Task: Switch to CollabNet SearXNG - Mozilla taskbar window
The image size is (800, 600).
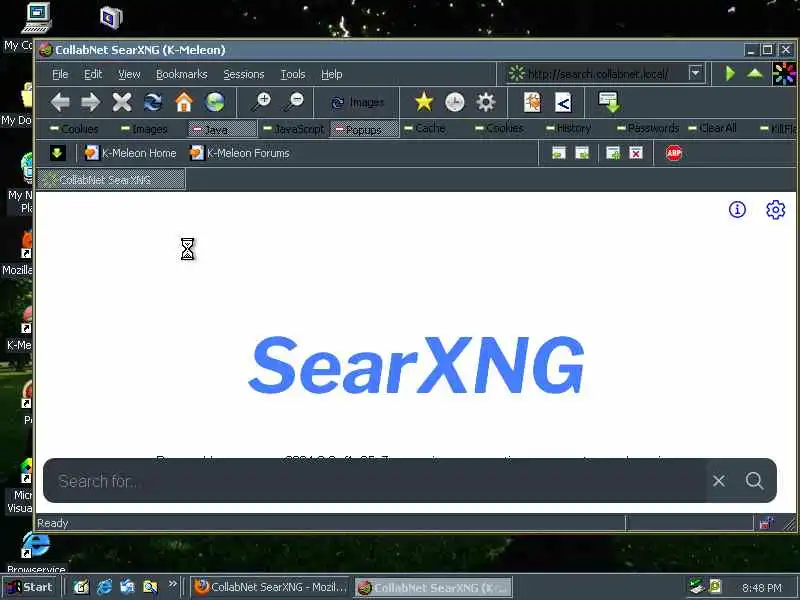Action: (x=270, y=587)
